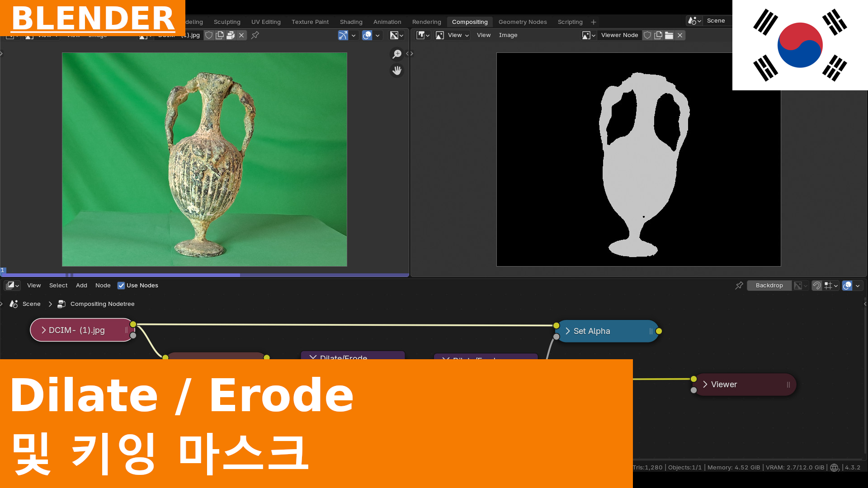Toggle the pin image icon beside DCIM filename
Viewport: 868px width, 488px height.
click(x=255, y=35)
